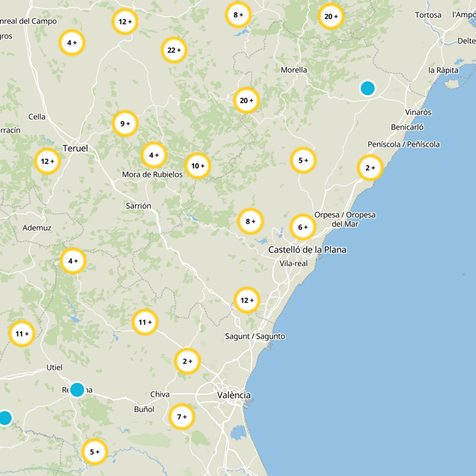Expand the 5 + cluster south of Requena
476x476 pixels.
(x=95, y=452)
